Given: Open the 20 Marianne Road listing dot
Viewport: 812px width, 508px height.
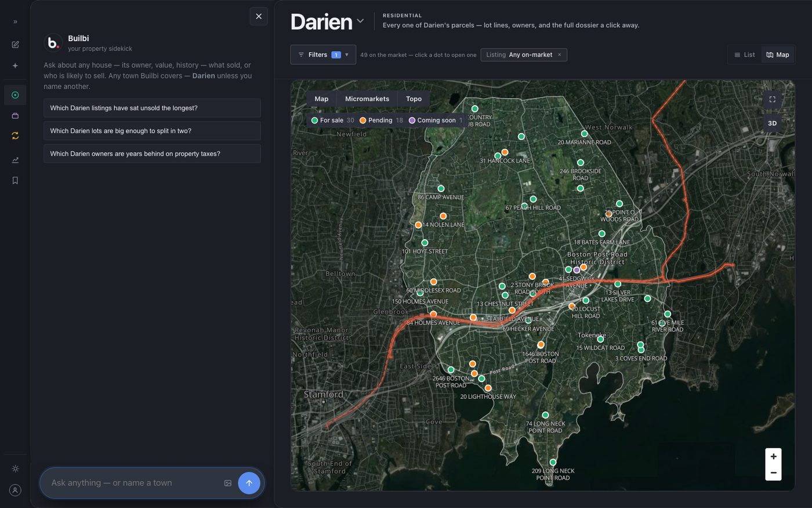Looking at the screenshot, I should [584, 134].
